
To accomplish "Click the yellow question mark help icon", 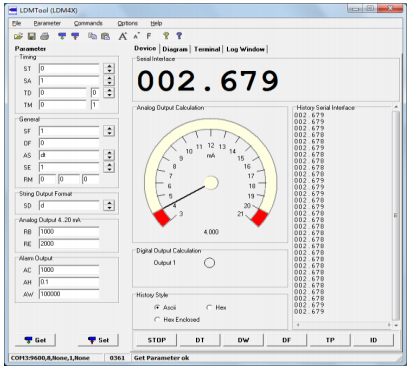I will 166,36.
